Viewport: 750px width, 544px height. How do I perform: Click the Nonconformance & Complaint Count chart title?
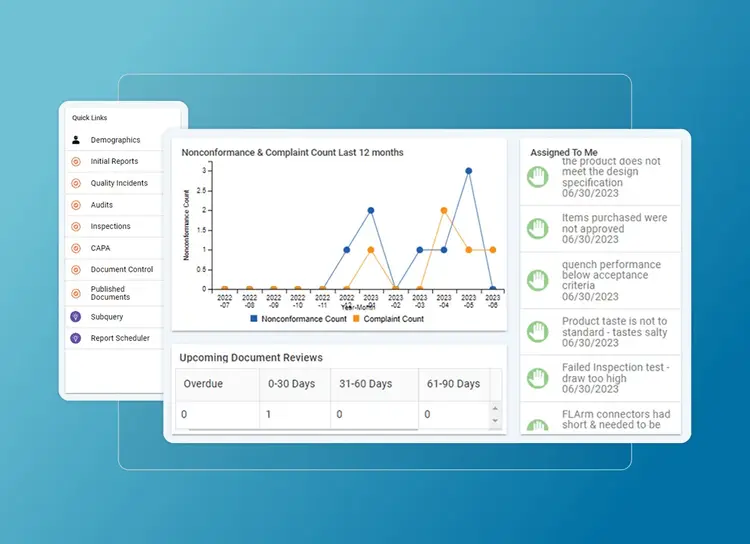(x=292, y=153)
